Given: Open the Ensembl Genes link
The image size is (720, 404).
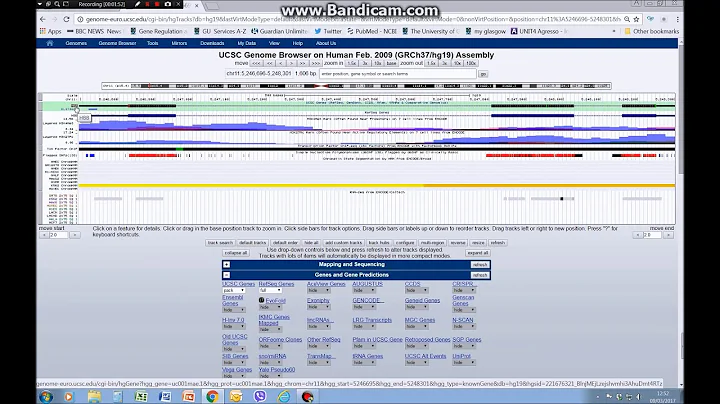Looking at the screenshot, I should click(x=232, y=300).
